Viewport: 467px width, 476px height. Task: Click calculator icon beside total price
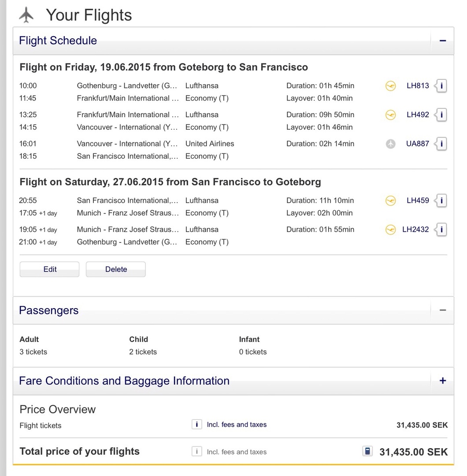pos(367,451)
